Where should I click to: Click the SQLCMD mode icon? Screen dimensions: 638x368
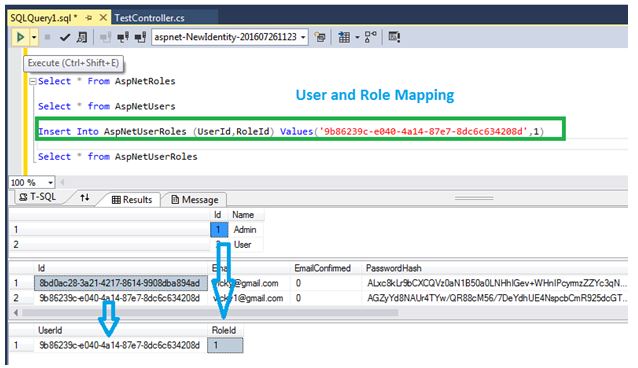[394, 37]
